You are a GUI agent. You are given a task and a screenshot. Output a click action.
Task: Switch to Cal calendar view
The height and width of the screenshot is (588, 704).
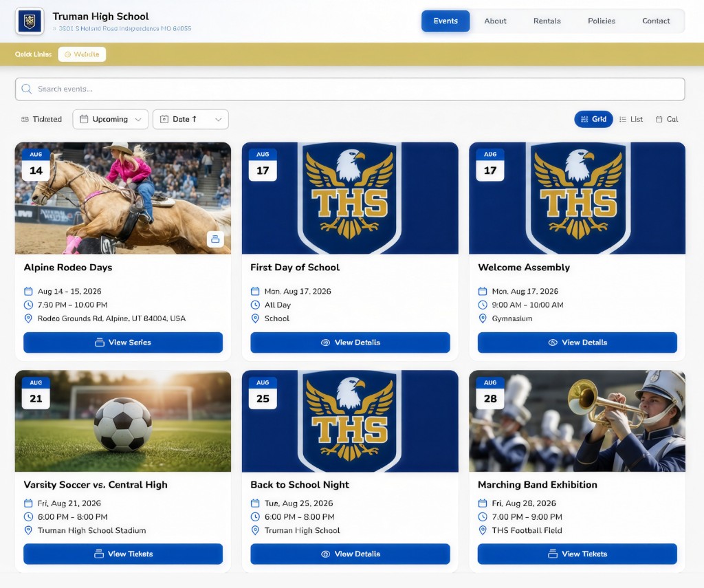(667, 120)
